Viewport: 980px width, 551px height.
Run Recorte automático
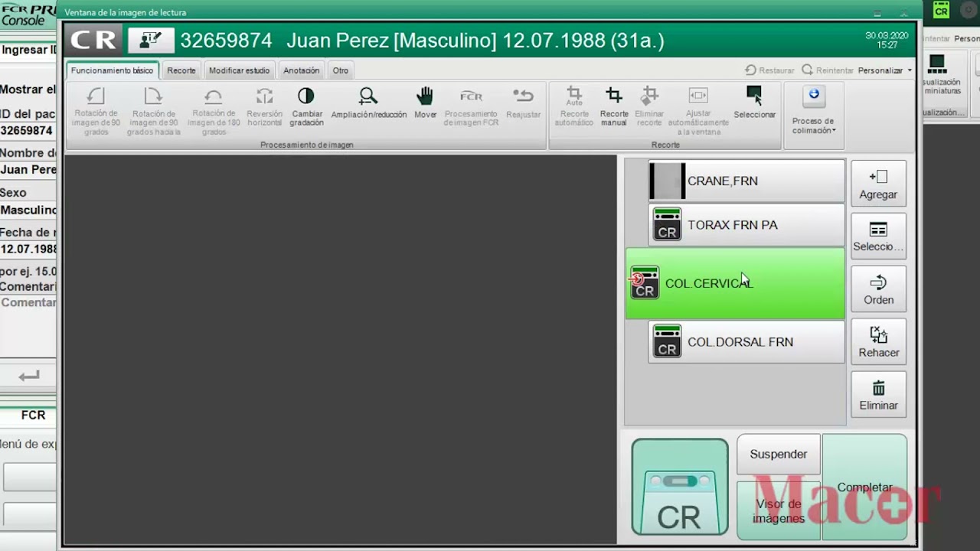(573, 106)
